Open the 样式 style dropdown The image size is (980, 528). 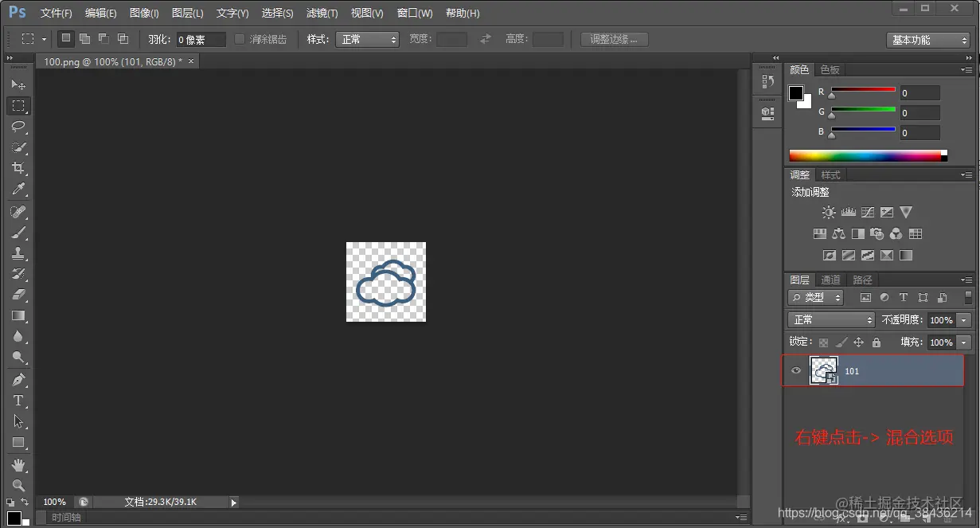click(x=367, y=39)
